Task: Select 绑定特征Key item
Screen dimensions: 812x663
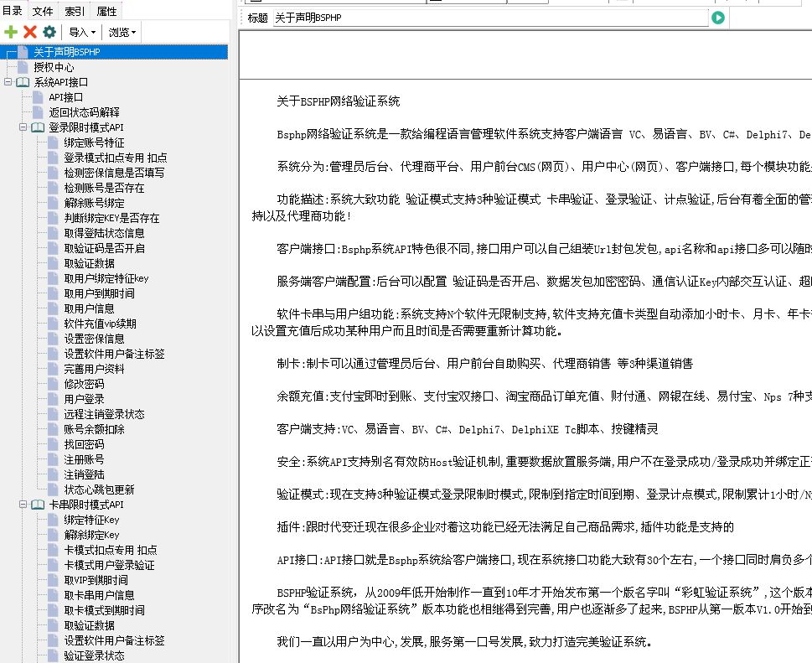Action: 91,520
